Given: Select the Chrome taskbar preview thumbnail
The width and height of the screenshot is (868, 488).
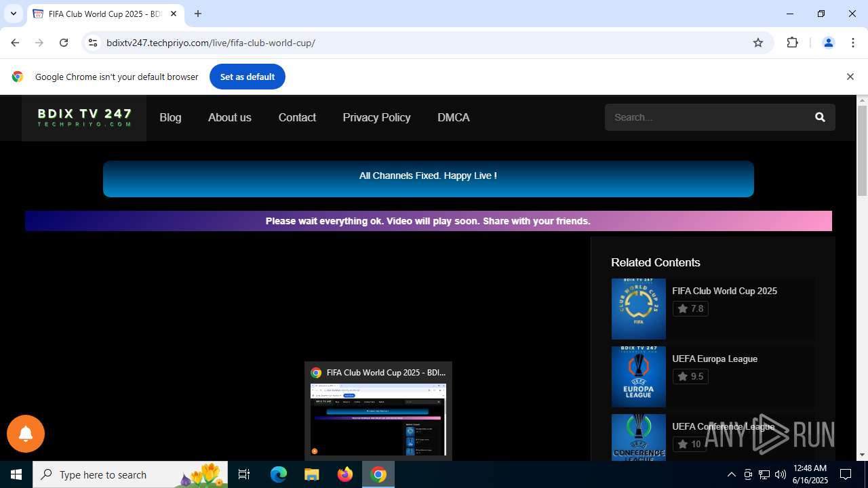Looking at the screenshot, I should [378, 411].
